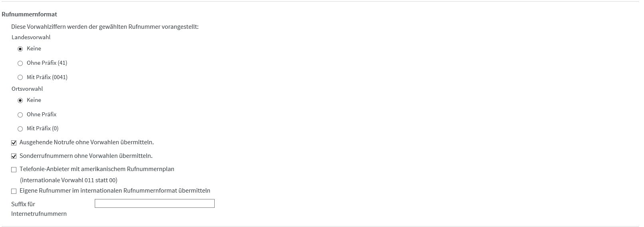Click the Ausgehende Notrufe ohne Vorwahlen übermitteln label

coord(86,142)
